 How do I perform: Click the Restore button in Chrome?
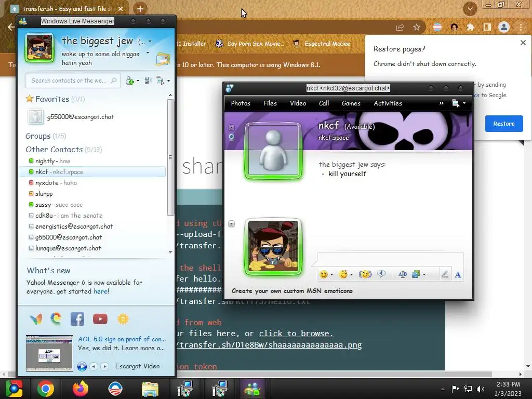(504, 124)
